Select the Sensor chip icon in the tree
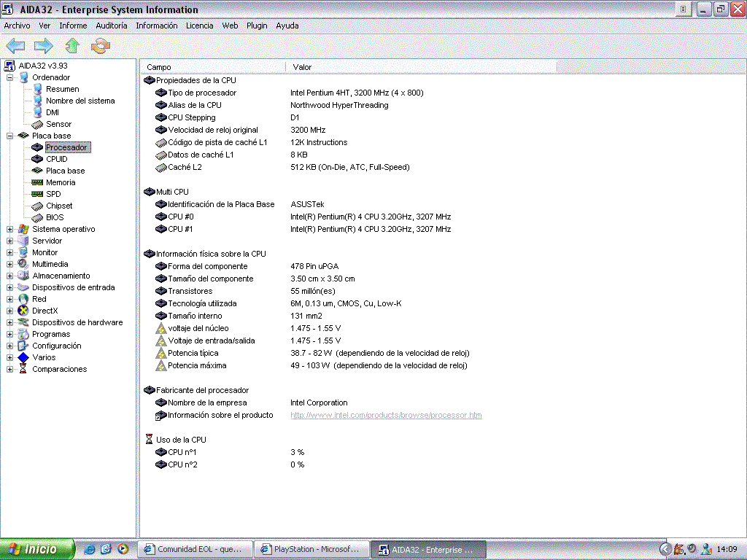 point(37,124)
